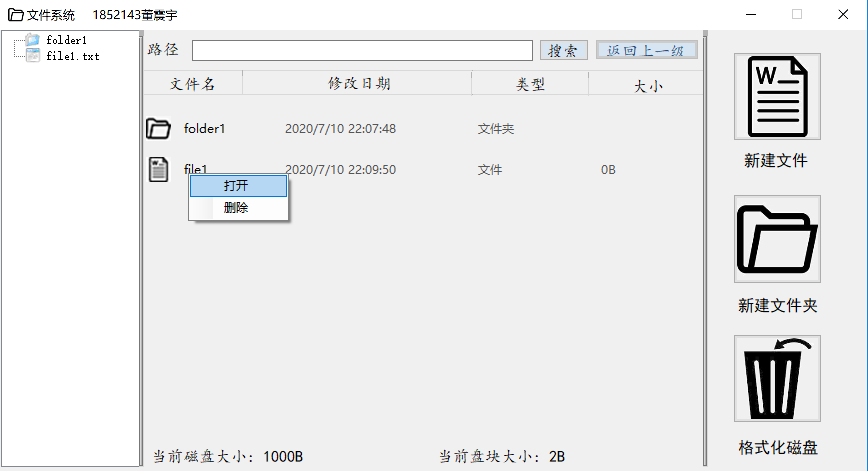The width and height of the screenshot is (868, 471).
Task: Click the 新建文件夹 (New Folder) icon
Action: click(776, 239)
